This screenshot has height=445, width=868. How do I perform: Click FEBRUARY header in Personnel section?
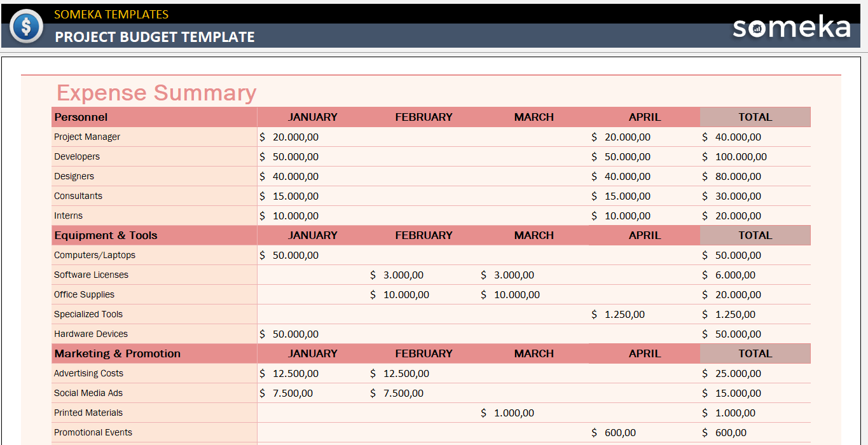coord(424,117)
